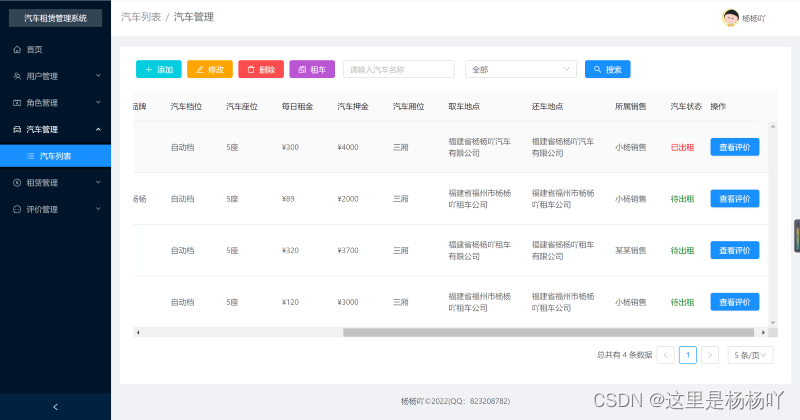Click the 修改 button
The image size is (800, 420).
(x=210, y=69)
